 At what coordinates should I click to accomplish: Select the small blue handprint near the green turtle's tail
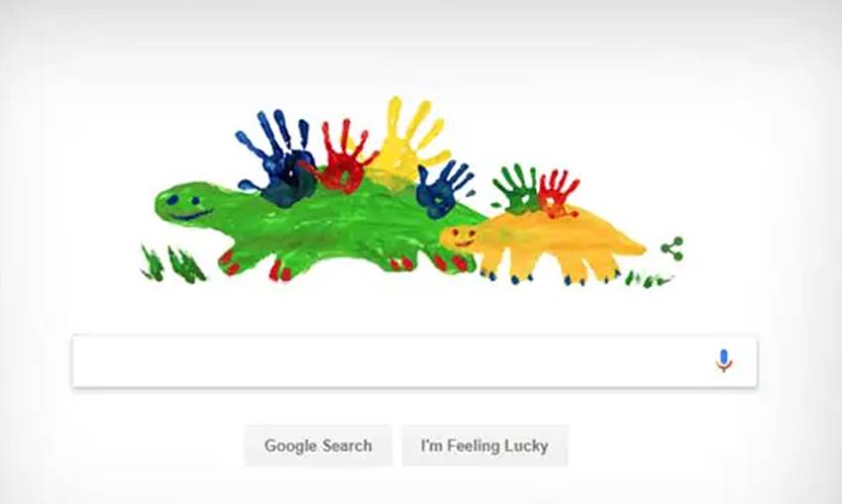[444, 189]
